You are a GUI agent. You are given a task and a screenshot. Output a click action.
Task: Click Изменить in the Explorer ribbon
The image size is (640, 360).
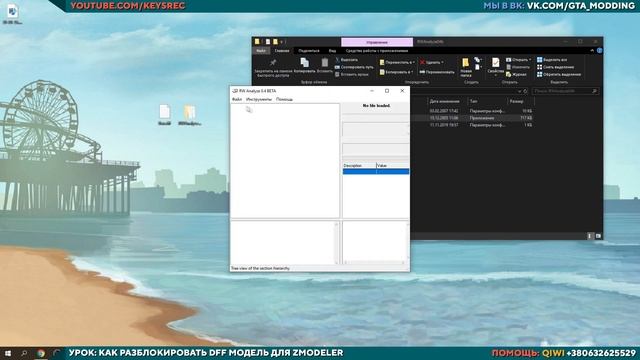[518, 67]
